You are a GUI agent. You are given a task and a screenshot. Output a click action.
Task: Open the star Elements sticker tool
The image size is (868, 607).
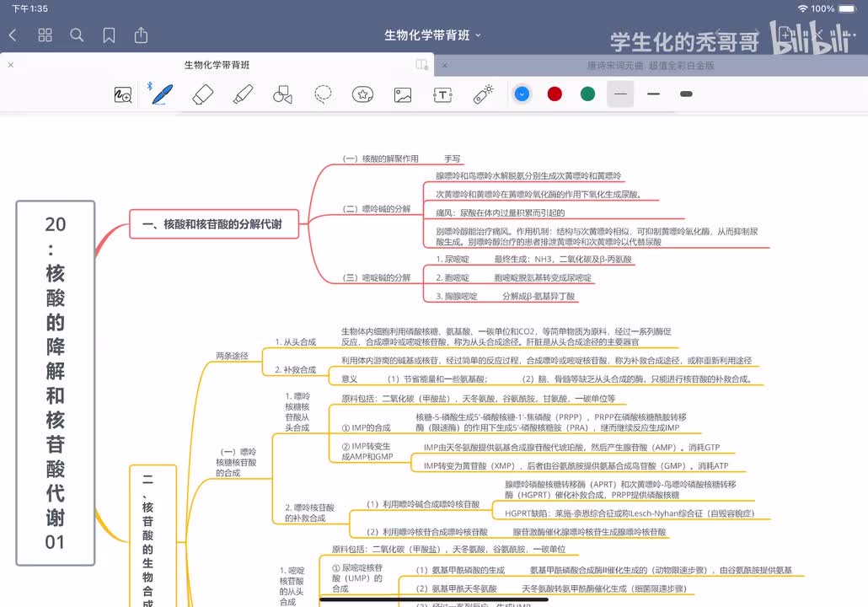tap(362, 94)
